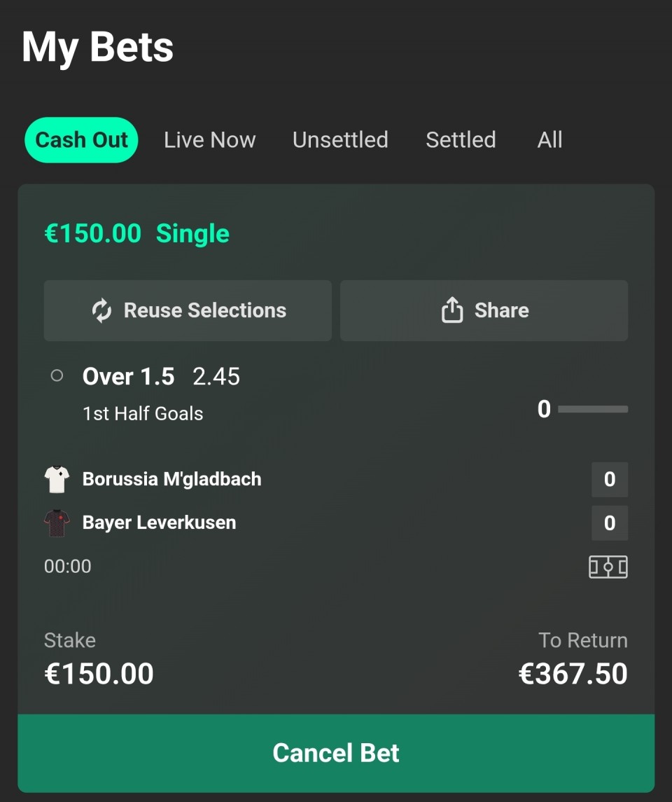
Task: Click the Share upload icon
Action: click(452, 310)
